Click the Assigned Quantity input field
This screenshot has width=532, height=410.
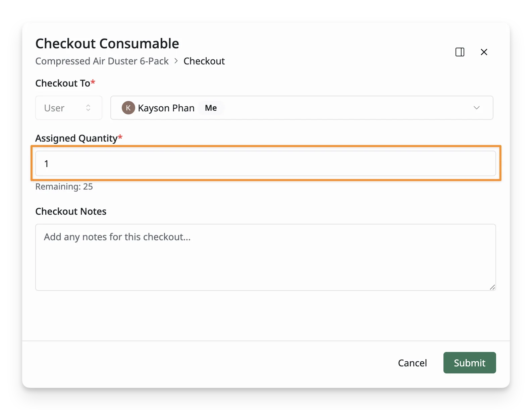coord(266,163)
